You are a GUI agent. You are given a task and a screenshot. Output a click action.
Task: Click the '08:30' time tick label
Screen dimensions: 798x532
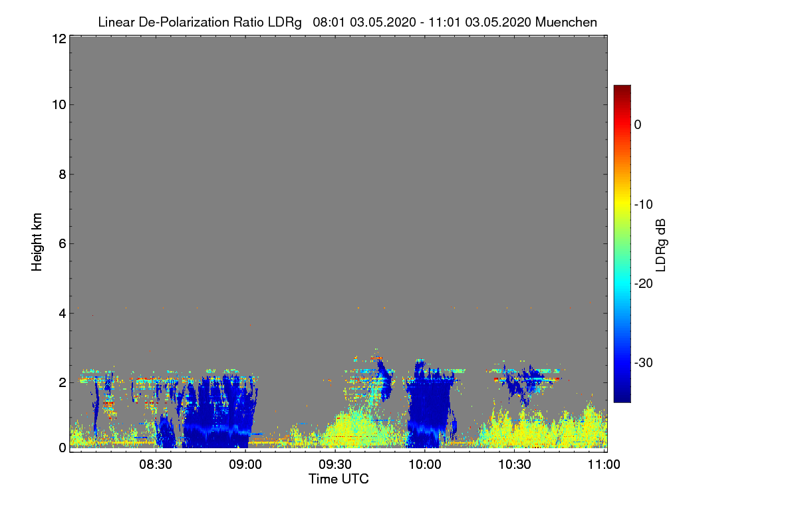[x=156, y=465]
